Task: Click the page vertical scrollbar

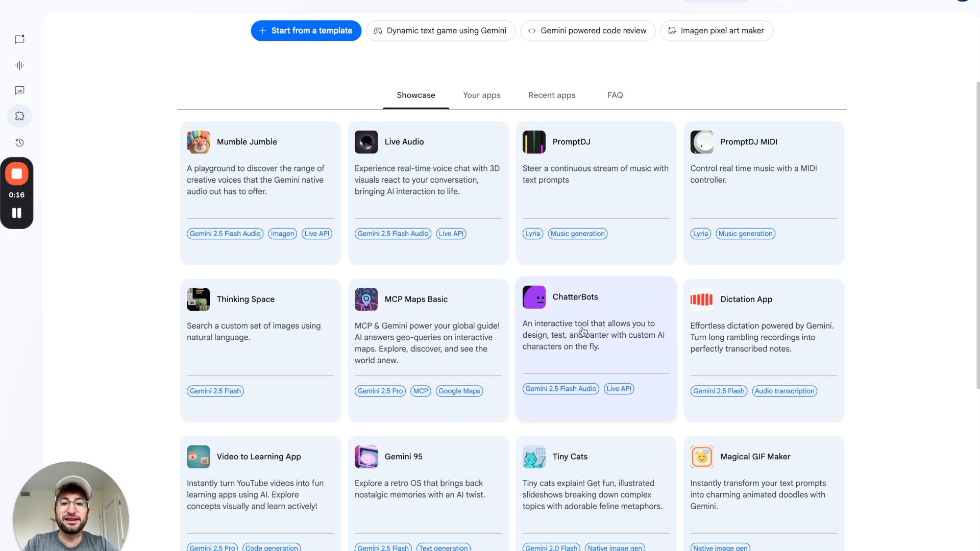Action: (977, 235)
